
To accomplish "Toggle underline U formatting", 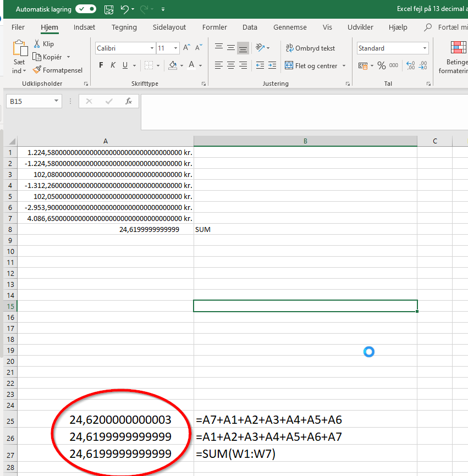I will (x=125, y=65).
